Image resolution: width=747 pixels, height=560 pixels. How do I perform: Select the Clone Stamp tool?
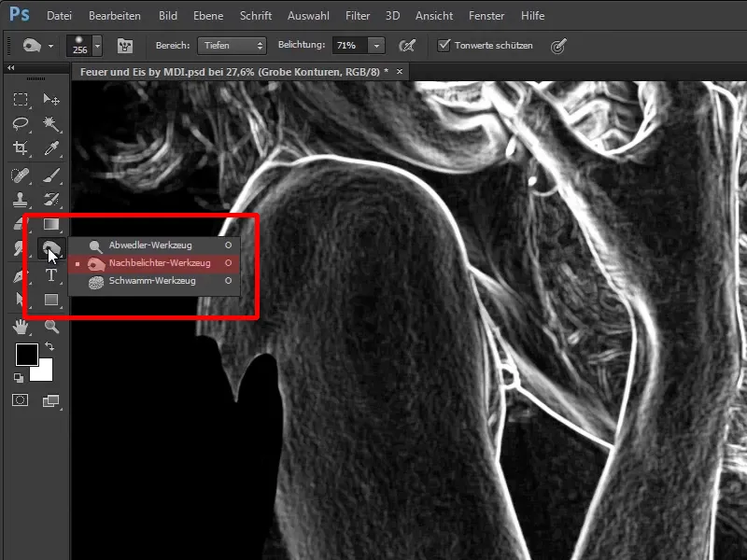pos(20,200)
